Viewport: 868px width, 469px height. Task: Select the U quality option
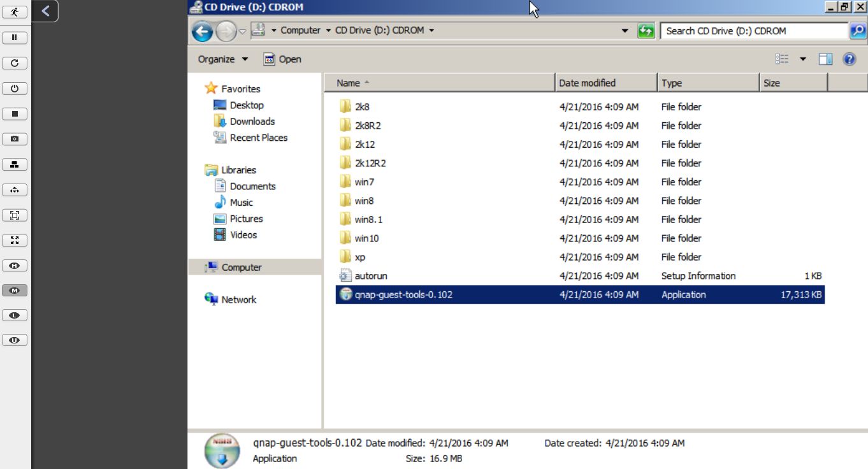(15, 340)
